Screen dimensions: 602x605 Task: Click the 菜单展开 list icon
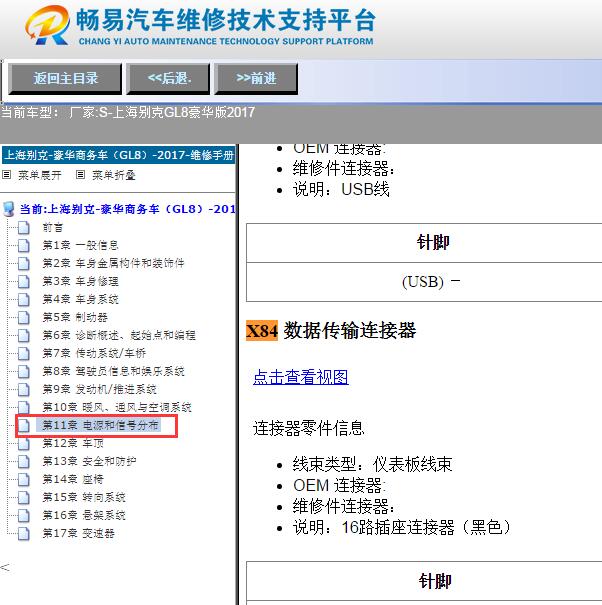7,175
